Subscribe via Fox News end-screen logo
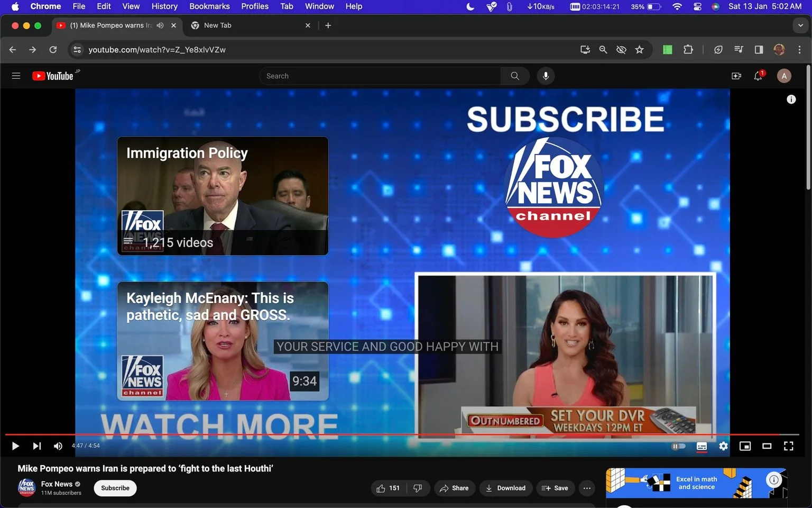812x508 pixels. 553,187
